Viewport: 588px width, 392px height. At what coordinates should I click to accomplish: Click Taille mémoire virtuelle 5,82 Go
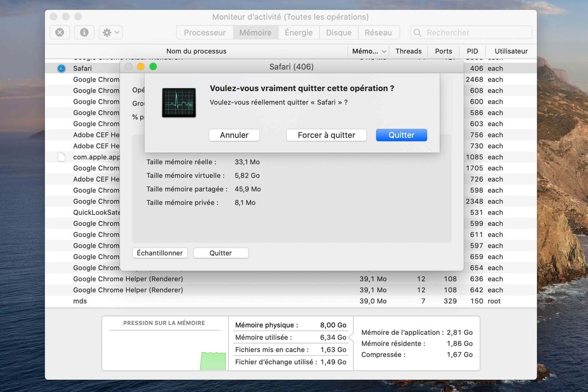[x=203, y=176]
